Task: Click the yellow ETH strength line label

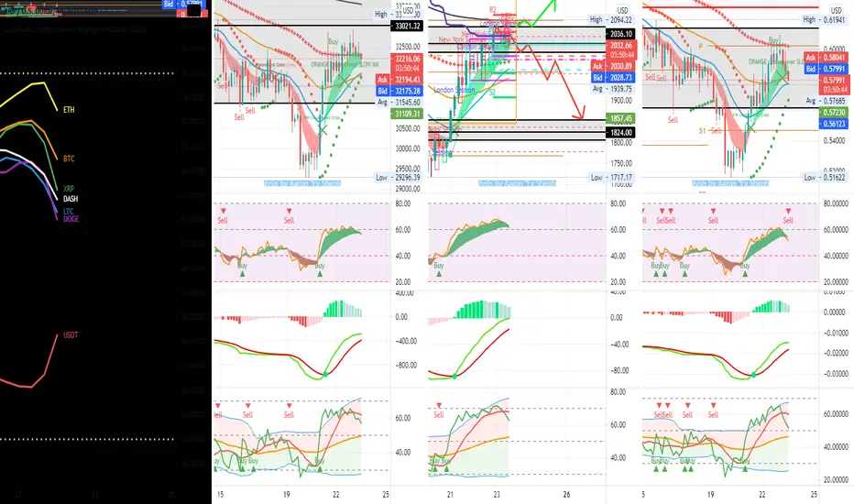Action: click(x=69, y=110)
